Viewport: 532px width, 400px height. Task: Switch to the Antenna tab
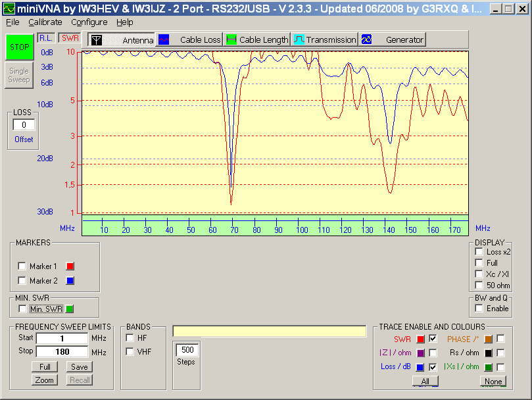pyautogui.click(x=121, y=39)
